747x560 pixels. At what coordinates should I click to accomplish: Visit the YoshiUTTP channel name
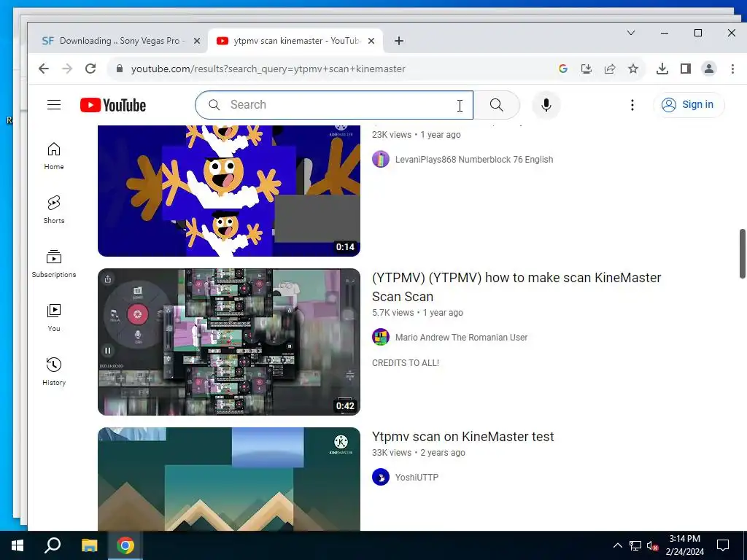[x=417, y=478]
